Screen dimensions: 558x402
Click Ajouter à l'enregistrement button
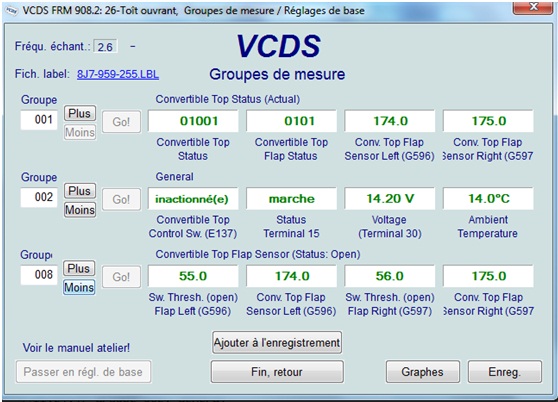click(x=277, y=343)
